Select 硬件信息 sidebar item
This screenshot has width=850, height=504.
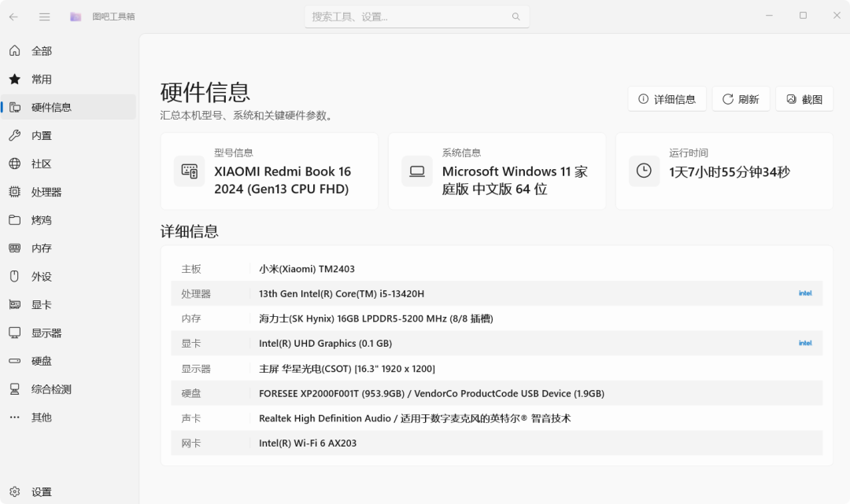point(68,107)
